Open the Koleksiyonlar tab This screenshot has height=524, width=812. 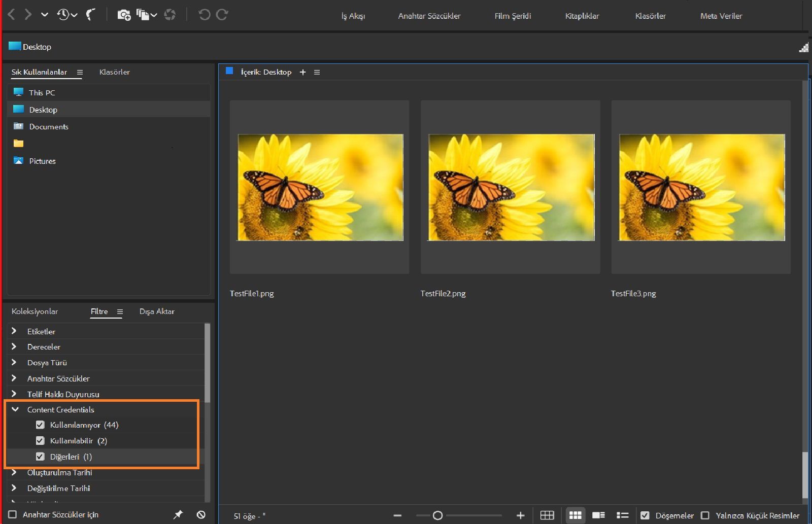click(x=35, y=311)
